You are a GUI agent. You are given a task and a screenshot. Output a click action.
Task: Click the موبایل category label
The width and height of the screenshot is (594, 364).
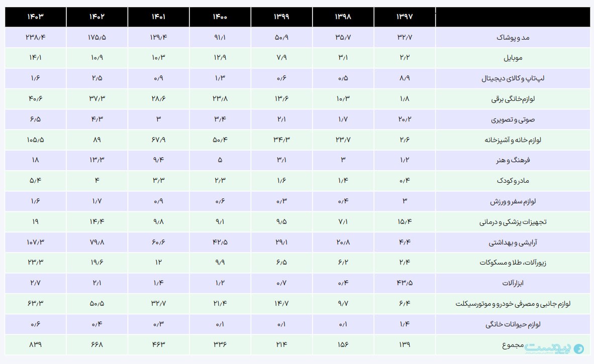[513, 58]
